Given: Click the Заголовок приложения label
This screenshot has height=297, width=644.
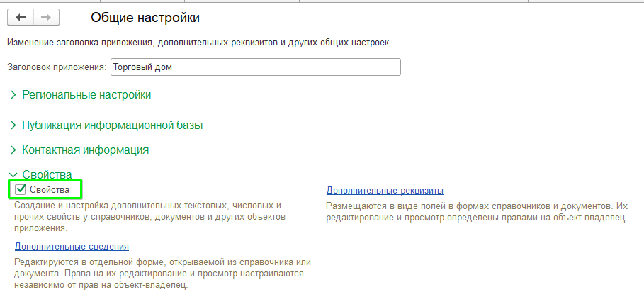Looking at the screenshot, I should pyautogui.click(x=57, y=67).
